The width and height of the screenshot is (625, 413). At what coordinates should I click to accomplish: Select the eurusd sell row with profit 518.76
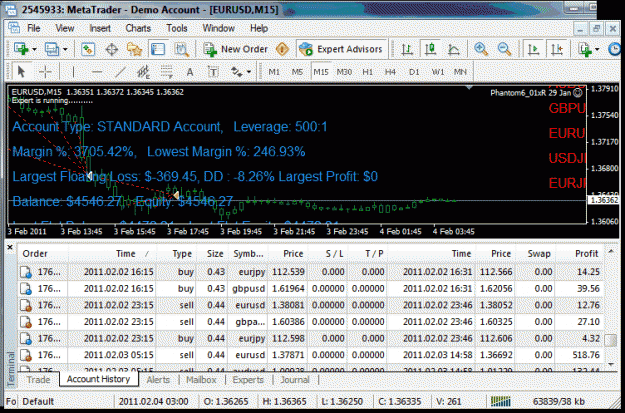click(x=311, y=354)
